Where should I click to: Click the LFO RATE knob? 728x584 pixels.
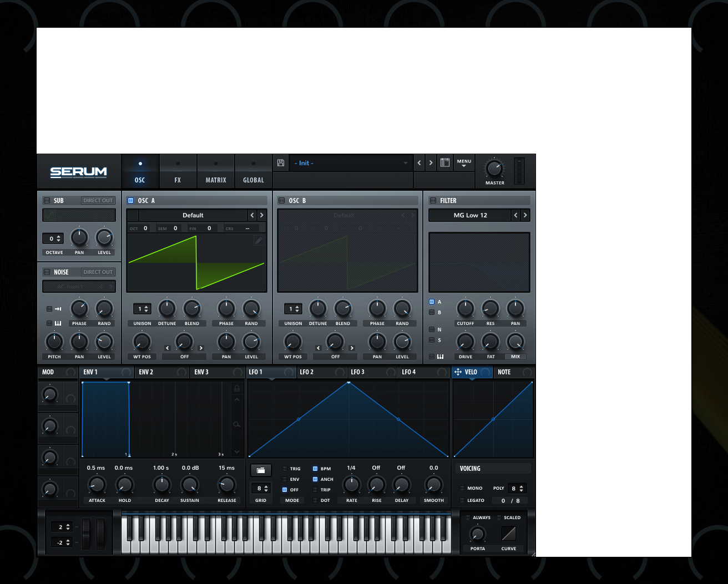(351, 485)
